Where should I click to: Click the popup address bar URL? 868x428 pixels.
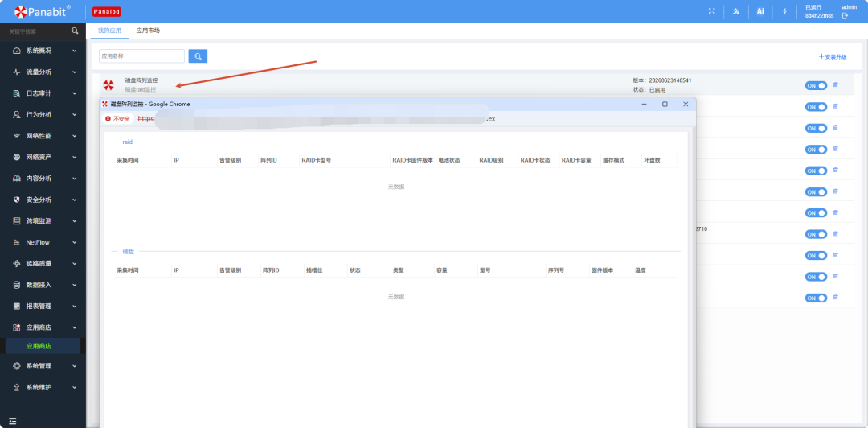[316, 118]
